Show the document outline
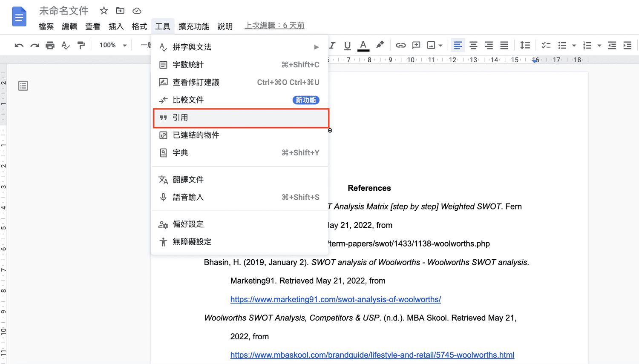 click(x=23, y=86)
